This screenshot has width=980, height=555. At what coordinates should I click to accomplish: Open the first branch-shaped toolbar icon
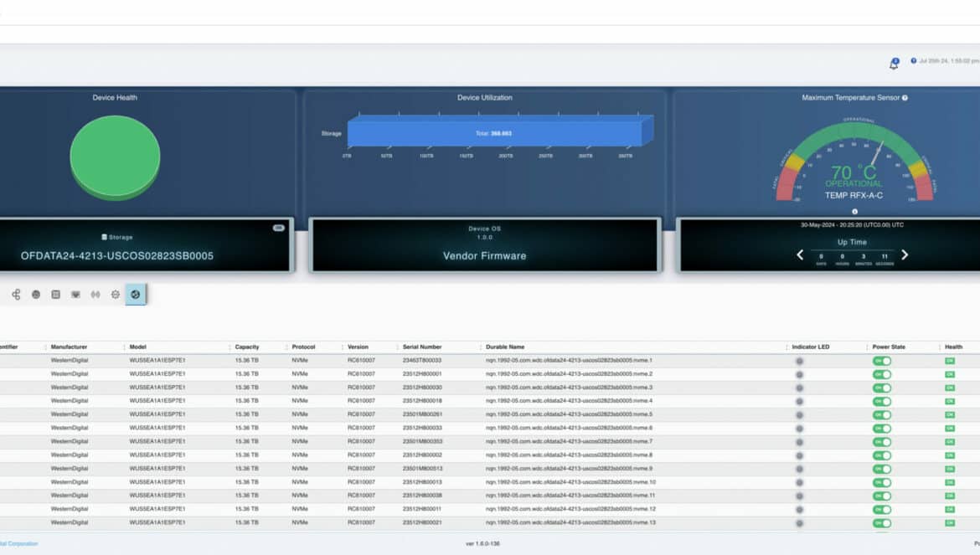(x=16, y=295)
